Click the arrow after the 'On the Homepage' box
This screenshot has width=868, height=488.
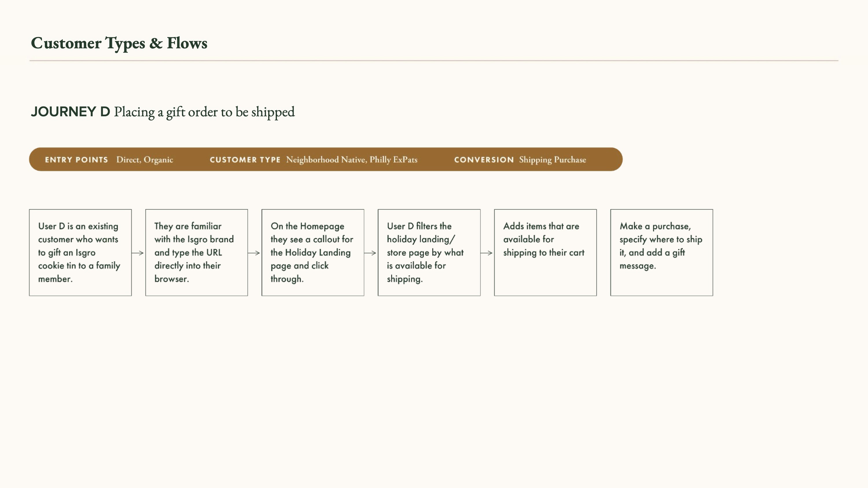tap(370, 253)
